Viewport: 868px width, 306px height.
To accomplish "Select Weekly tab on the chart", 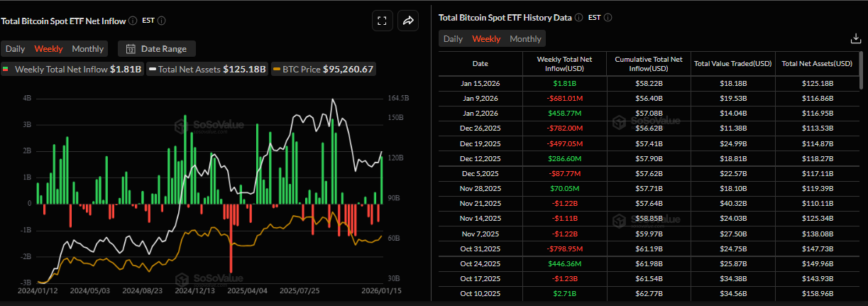I will pyautogui.click(x=48, y=49).
